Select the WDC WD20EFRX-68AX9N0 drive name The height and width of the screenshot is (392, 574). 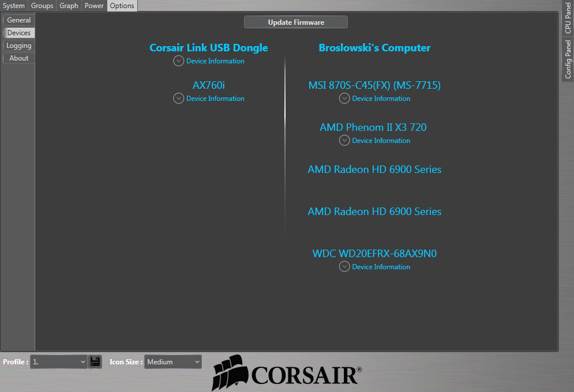click(374, 254)
